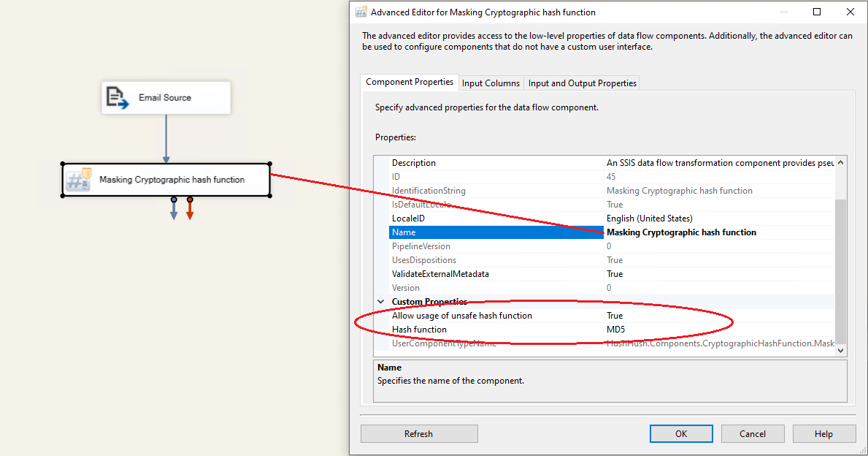Select the blue output arrow below masking node

[x=174, y=210]
